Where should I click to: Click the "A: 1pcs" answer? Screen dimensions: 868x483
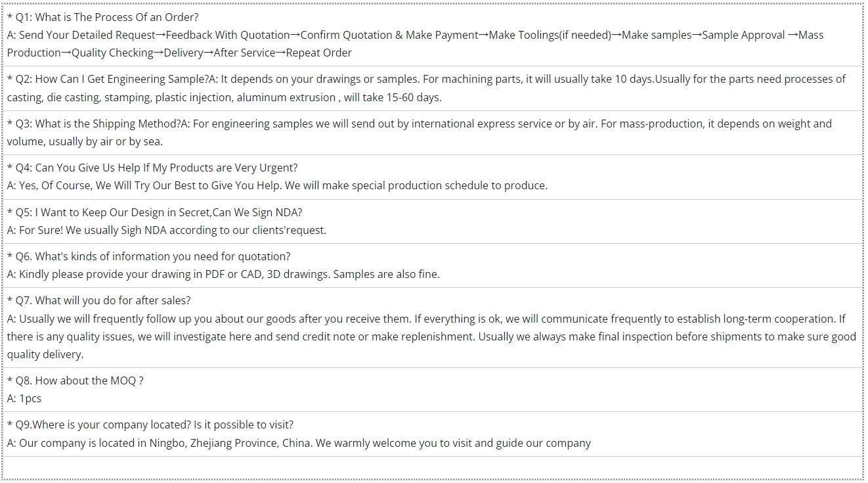point(24,398)
